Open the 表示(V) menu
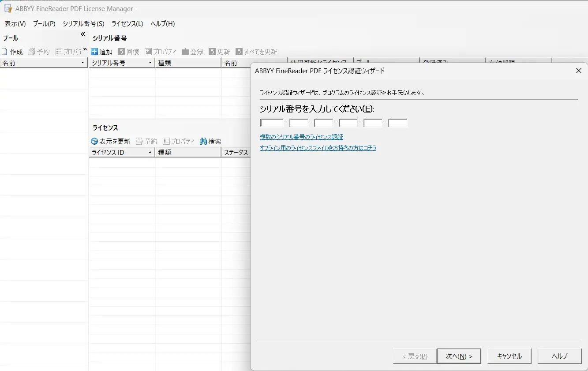This screenshot has height=371, width=588. [15, 24]
